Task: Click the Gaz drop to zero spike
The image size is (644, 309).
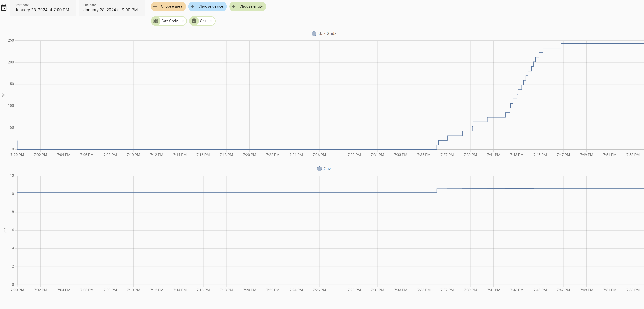Action: click(x=561, y=237)
